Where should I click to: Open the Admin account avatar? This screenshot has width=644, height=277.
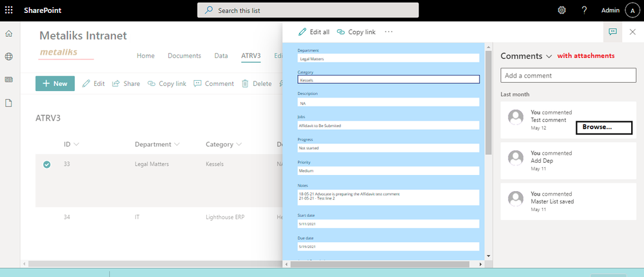click(632, 11)
